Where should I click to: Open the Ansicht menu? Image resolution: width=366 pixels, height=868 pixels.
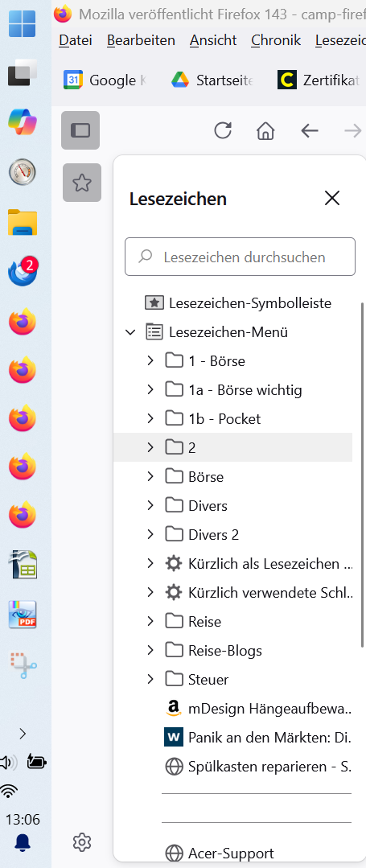(x=213, y=40)
